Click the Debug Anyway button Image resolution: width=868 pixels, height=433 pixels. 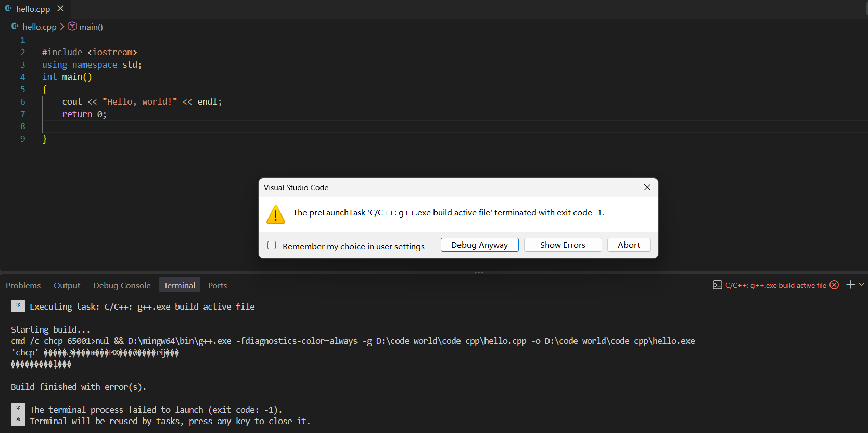click(479, 245)
